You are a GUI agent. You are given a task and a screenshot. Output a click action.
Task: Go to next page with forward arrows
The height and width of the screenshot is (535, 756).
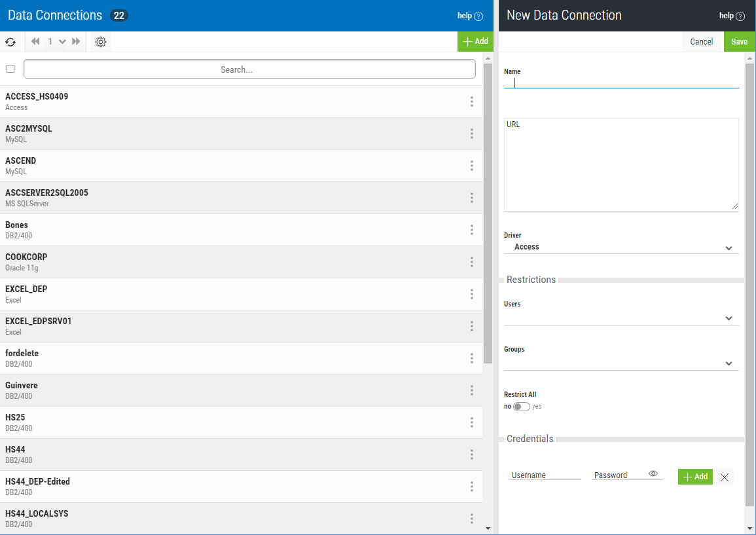[77, 42]
